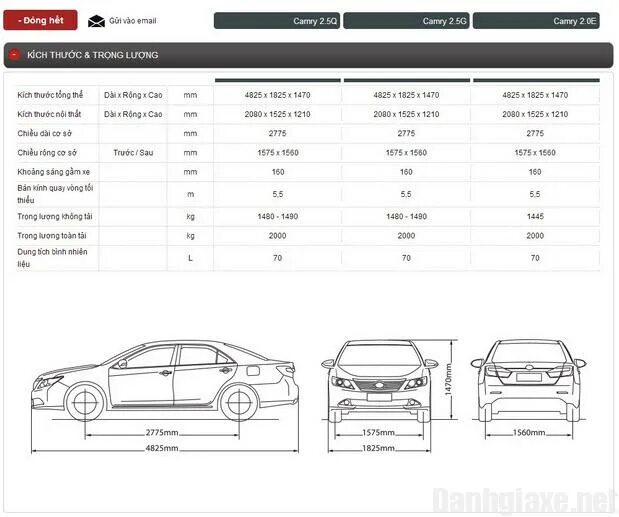The height and width of the screenshot is (517, 619).
Task: Select the Camry 2.5G column tab
Action: [x=406, y=21]
